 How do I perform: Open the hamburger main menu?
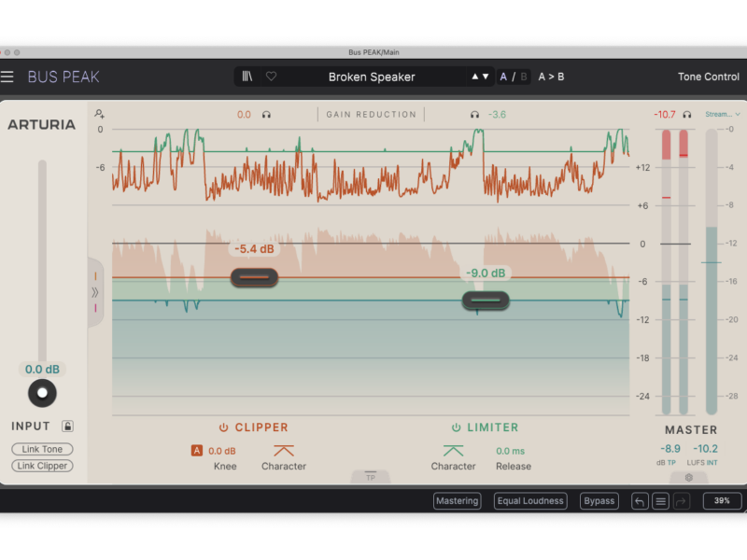click(7, 77)
